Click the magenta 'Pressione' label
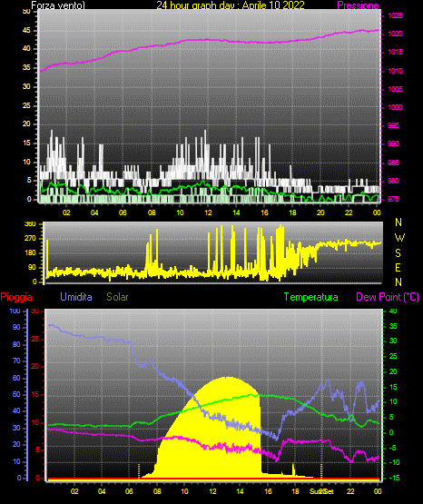Screen dimensions: 423x504 tap(358, 5)
